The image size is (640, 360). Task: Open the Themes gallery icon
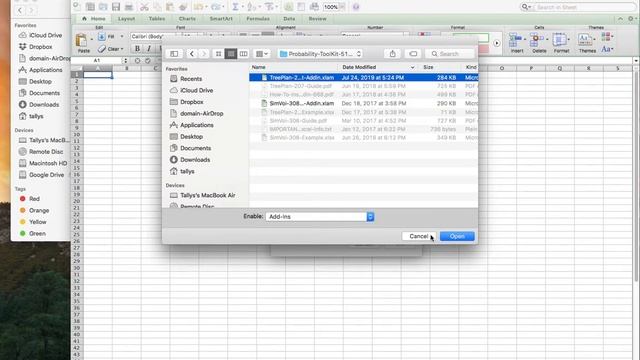[584, 40]
